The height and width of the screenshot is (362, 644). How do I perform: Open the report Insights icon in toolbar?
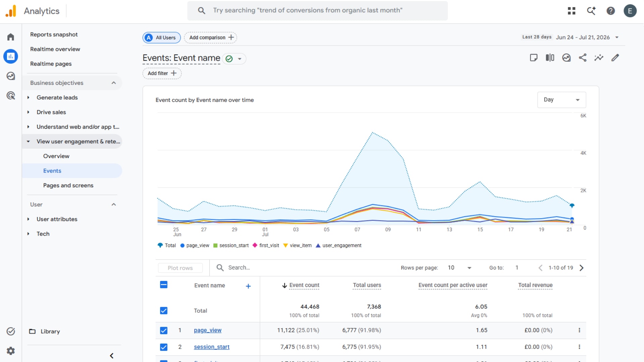coord(567,58)
